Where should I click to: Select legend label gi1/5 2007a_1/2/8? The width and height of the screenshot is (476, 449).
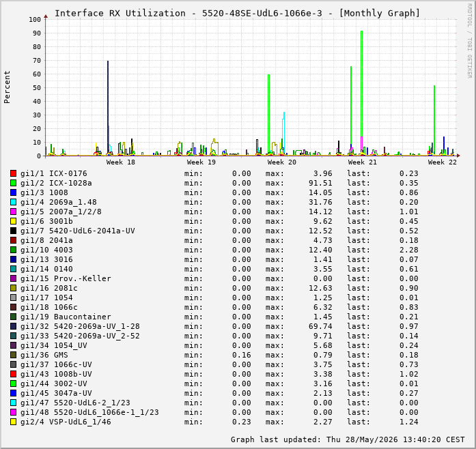tap(61, 212)
